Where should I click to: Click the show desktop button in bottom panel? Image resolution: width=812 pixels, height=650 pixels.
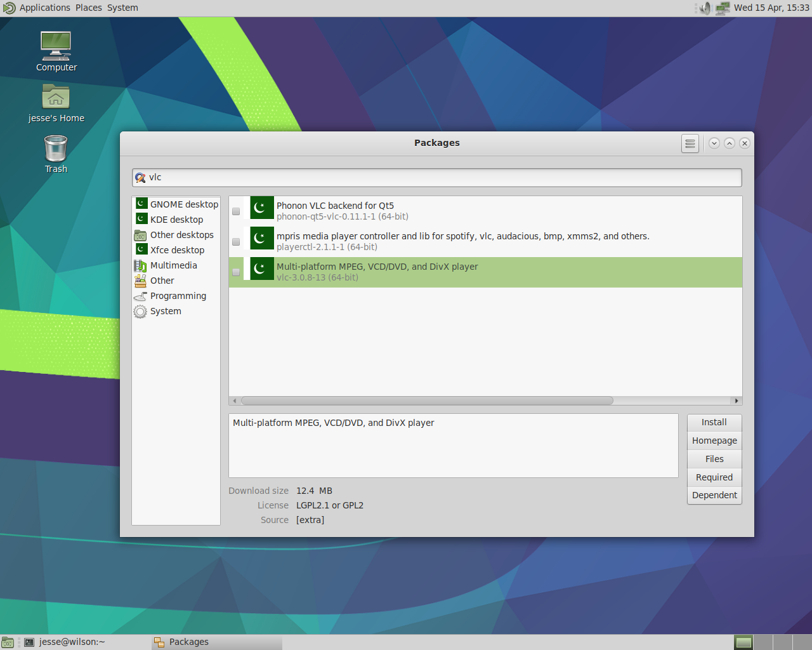8,642
